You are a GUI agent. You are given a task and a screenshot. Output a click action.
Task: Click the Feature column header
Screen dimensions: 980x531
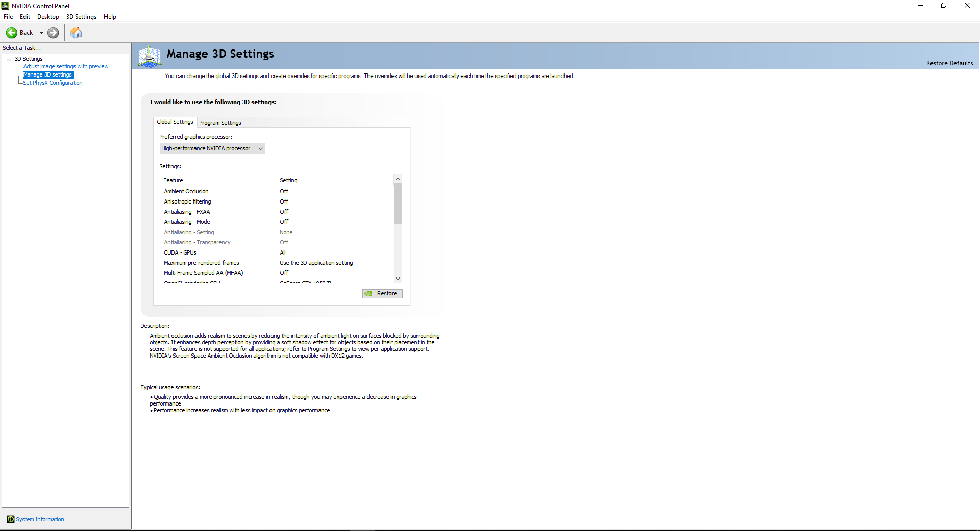coord(218,180)
